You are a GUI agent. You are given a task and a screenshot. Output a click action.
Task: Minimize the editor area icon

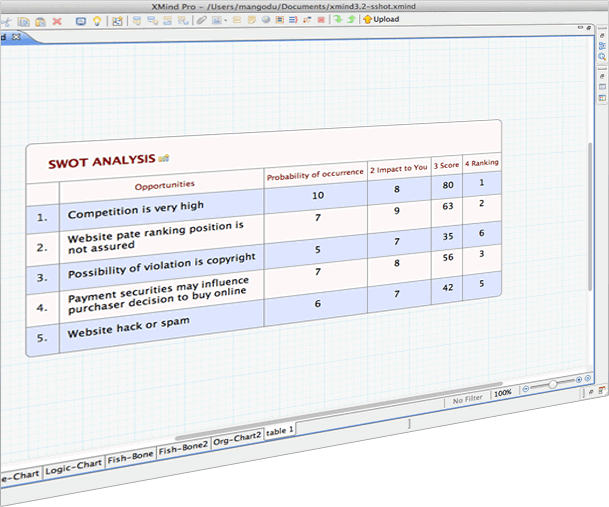pos(581,28)
